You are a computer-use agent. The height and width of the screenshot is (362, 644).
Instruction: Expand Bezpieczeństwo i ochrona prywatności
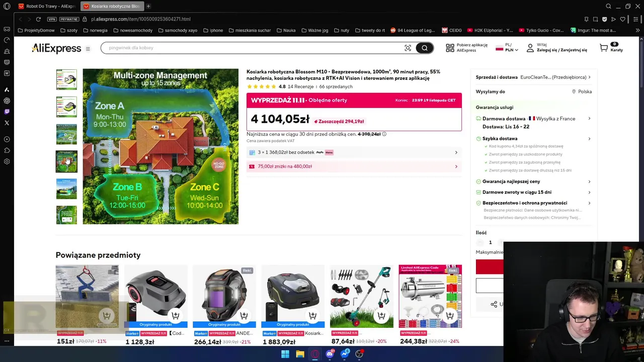pyautogui.click(x=589, y=203)
